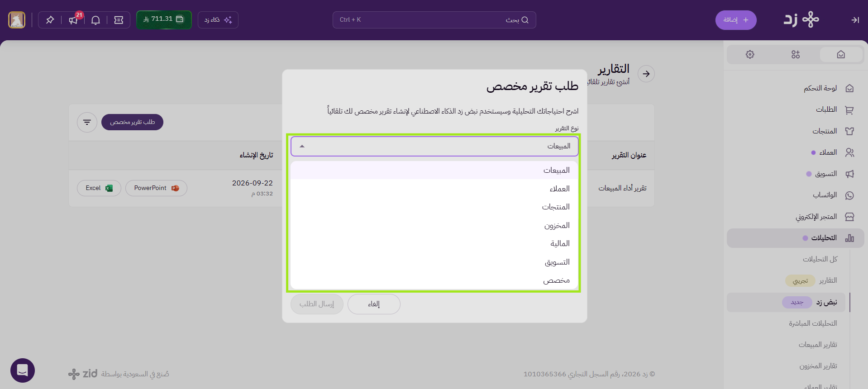Click the back arrow next to التقارير title
The image size is (868, 389).
pos(646,74)
